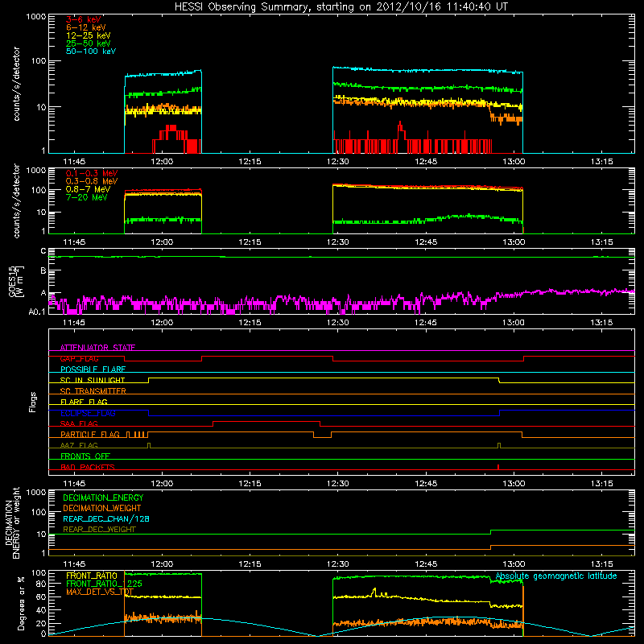Image resolution: width=644 pixels, height=644 pixels.
Task: Select the ECLIPSE_FLAG label
Action: coord(88,413)
